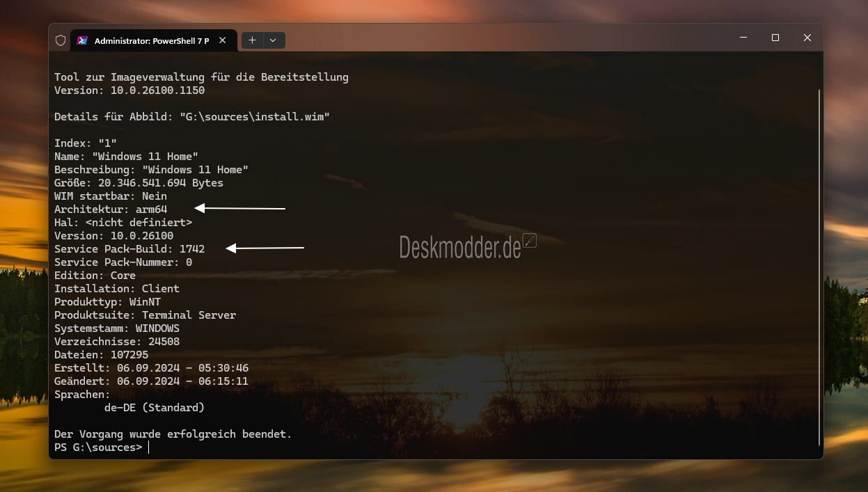Viewport: 868px width, 492px height.
Task: Click the line "Version: 10.0.26100"
Action: pos(113,236)
